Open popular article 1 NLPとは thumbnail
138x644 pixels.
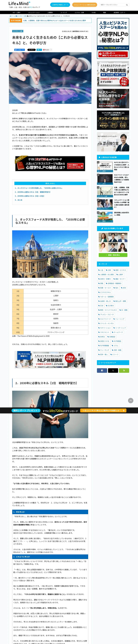105,167
